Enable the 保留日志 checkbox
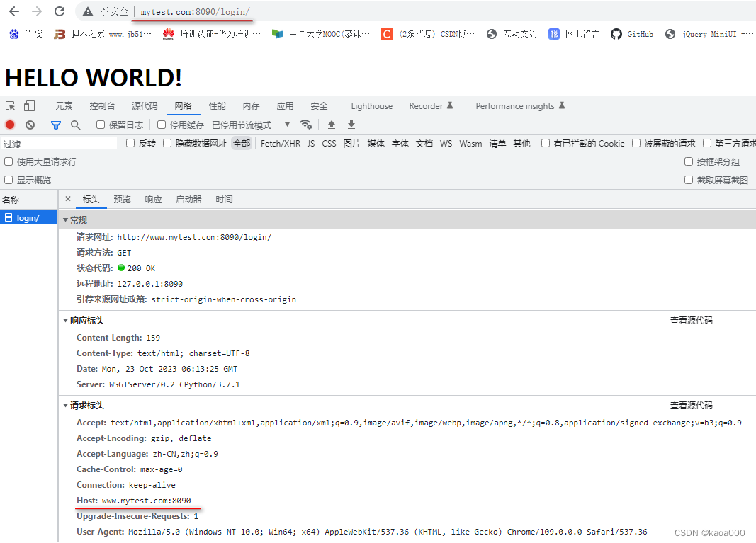Screen dimensions: 756x543 click(100, 125)
